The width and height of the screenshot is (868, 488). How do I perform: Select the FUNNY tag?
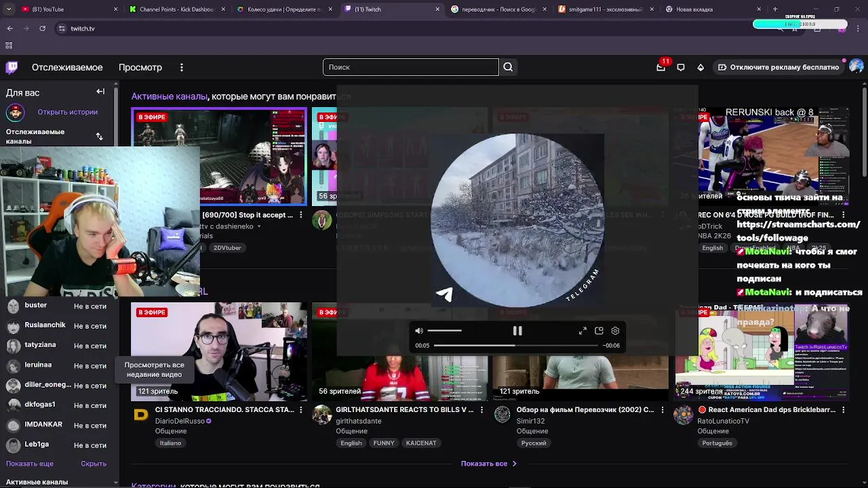pyautogui.click(x=384, y=443)
